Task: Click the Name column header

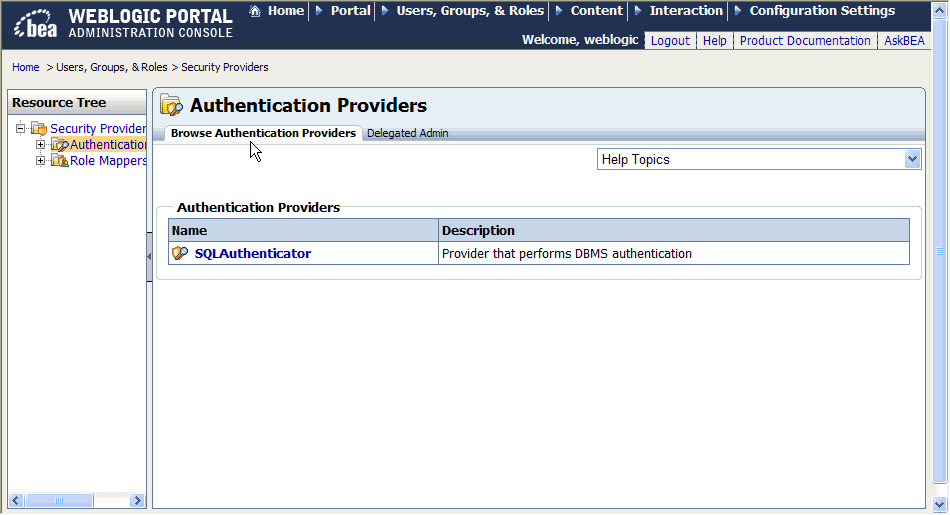Action: (303, 230)
